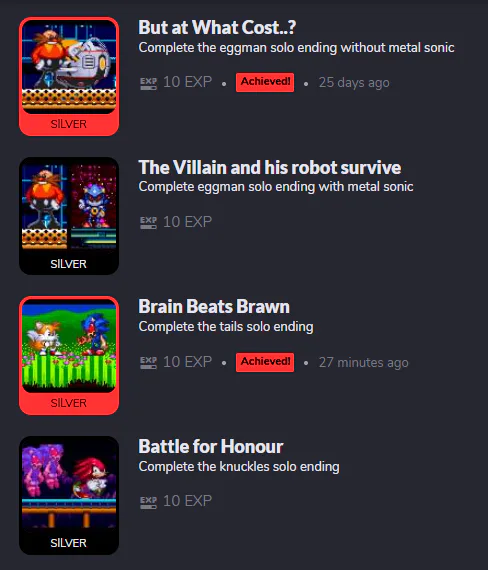
Task: Open the 'Battle for Honour' trophy title
Action: pos(211,446)
